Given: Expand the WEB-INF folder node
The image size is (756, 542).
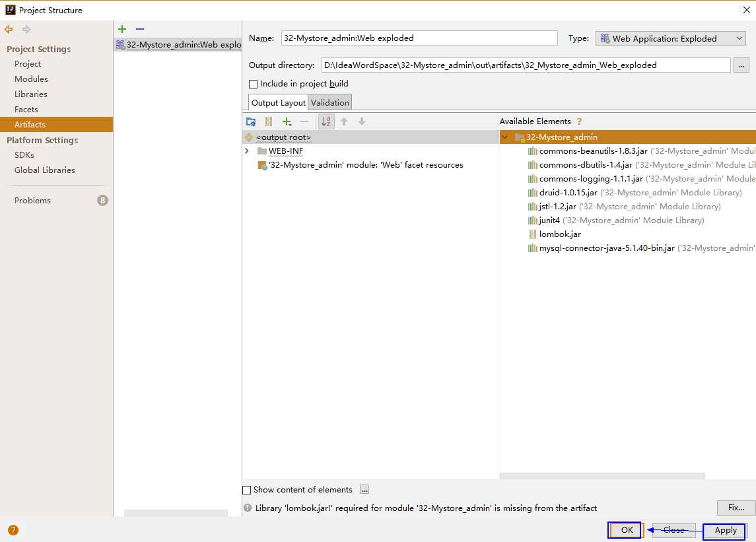Looking at the screenshot, I should pyautogui.click(x=247, y=151).
